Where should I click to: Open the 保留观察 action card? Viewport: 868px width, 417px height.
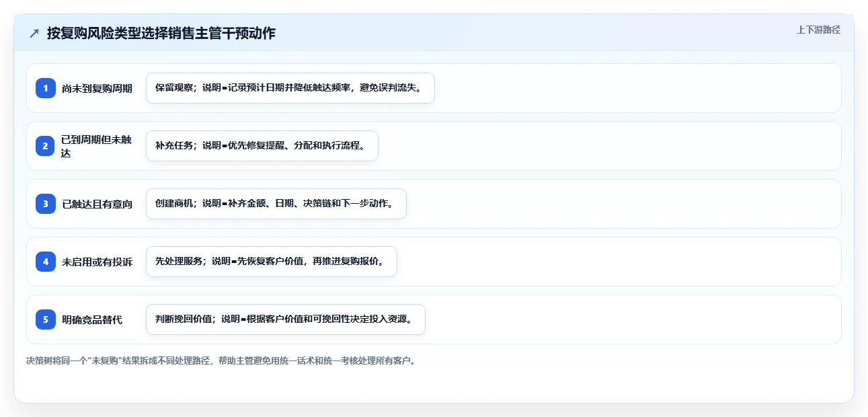point(290,88)
